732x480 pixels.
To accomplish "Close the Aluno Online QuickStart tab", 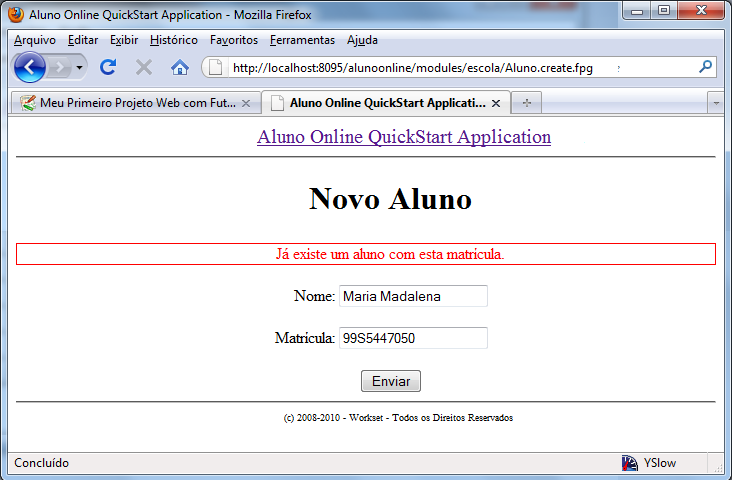I will tap(496, 103).
